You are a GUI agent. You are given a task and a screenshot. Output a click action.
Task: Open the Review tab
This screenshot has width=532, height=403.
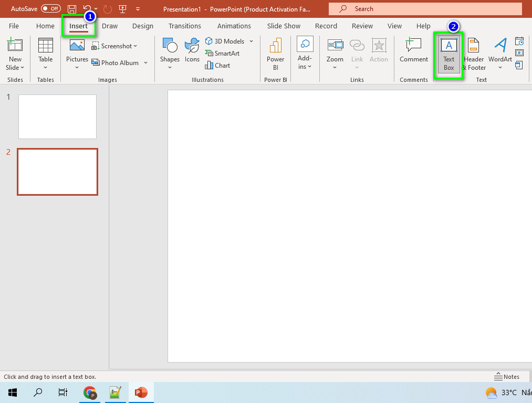tap(362, 26)
